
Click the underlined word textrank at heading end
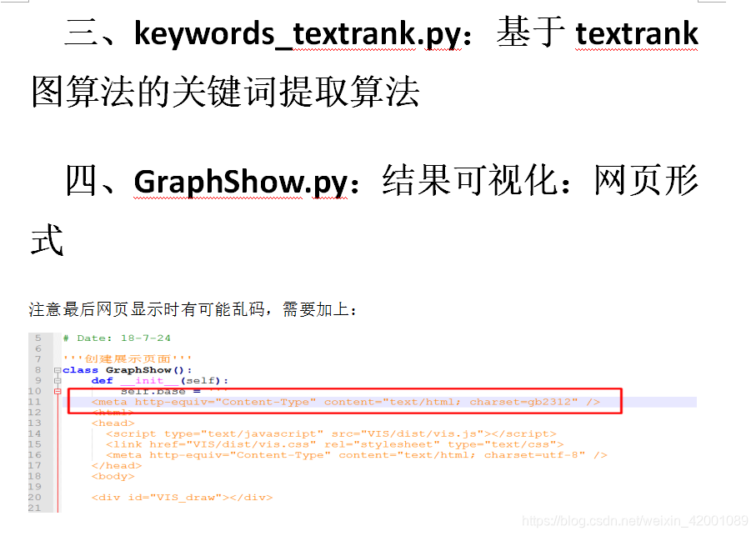coord(637,33)
